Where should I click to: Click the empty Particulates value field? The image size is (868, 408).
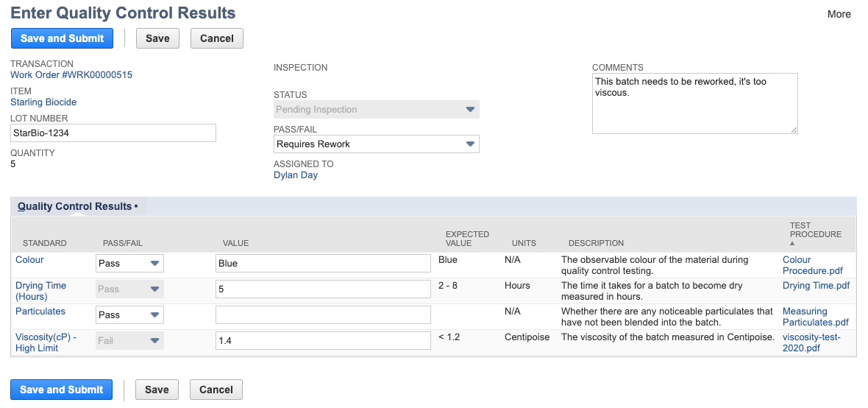pos(323,315)
